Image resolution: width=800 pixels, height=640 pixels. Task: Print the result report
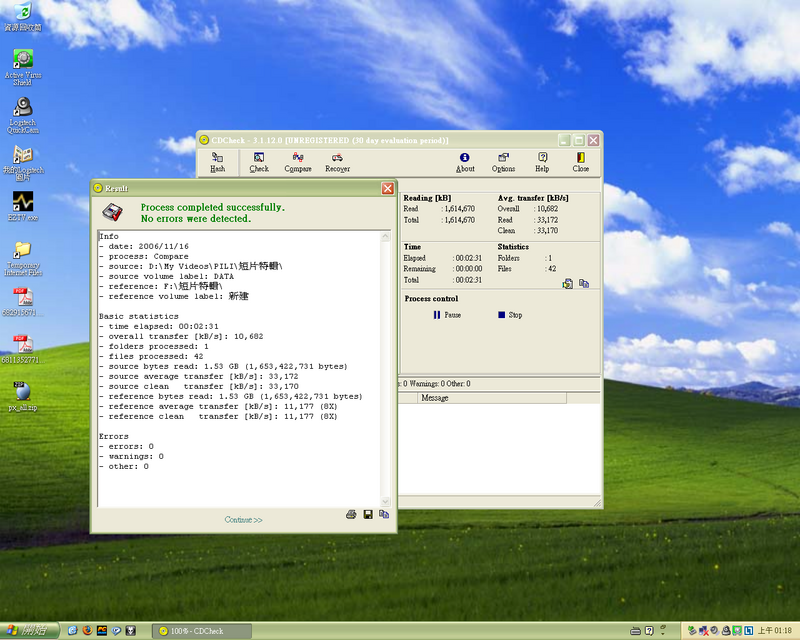click(351, 514)
